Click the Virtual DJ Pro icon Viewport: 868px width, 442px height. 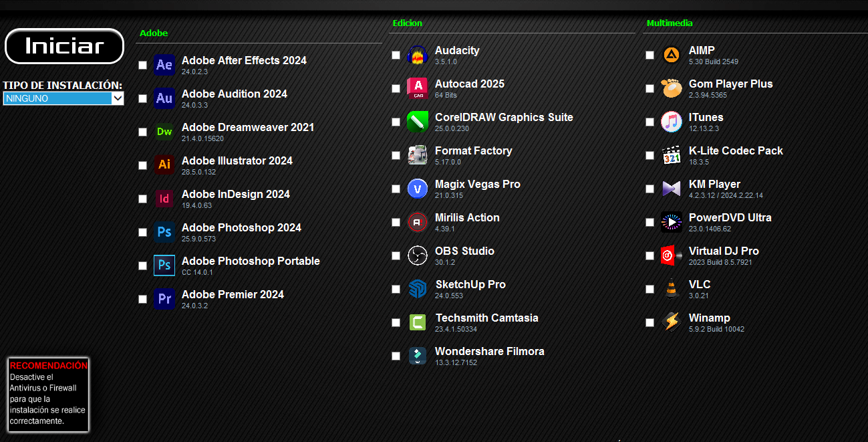[672, 255]
